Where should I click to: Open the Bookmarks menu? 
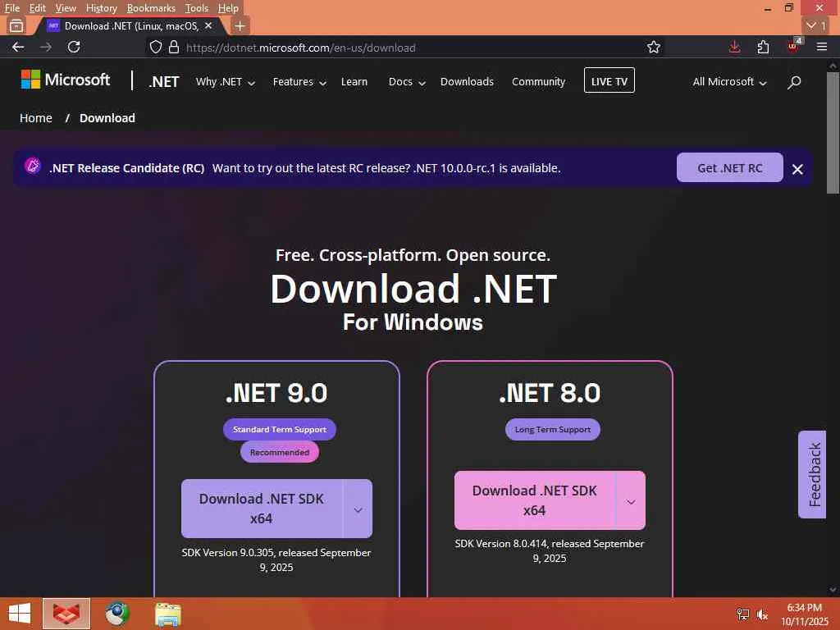coord(151,8)
